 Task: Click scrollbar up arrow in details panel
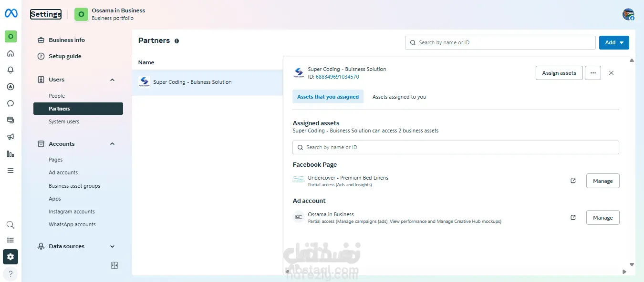pos(632,60)
